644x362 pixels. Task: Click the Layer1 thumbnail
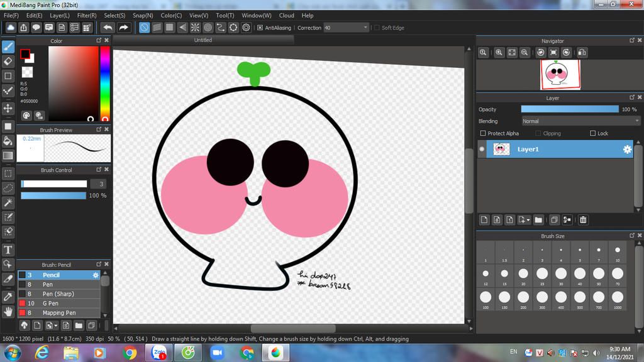tap(501, 149)
